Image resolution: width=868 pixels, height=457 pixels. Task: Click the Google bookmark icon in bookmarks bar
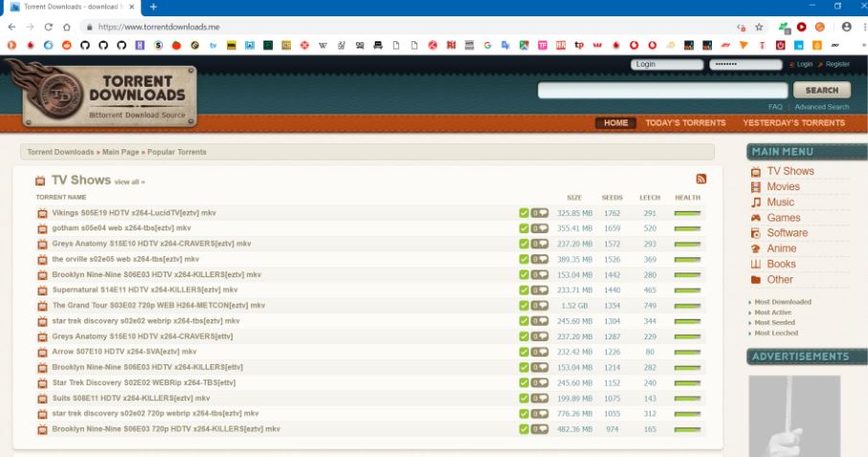point(487,45)
